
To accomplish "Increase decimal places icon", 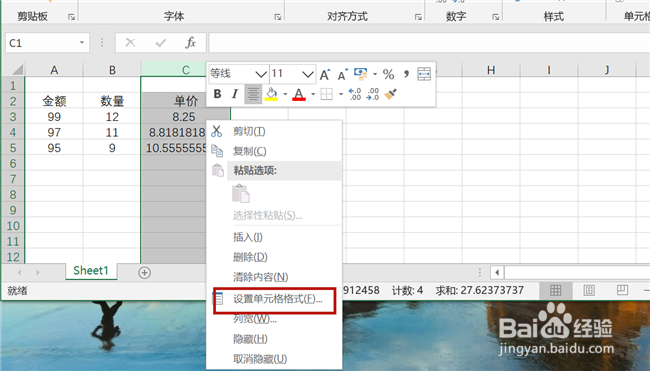I will pyautogui.click(x=355, y=95).
